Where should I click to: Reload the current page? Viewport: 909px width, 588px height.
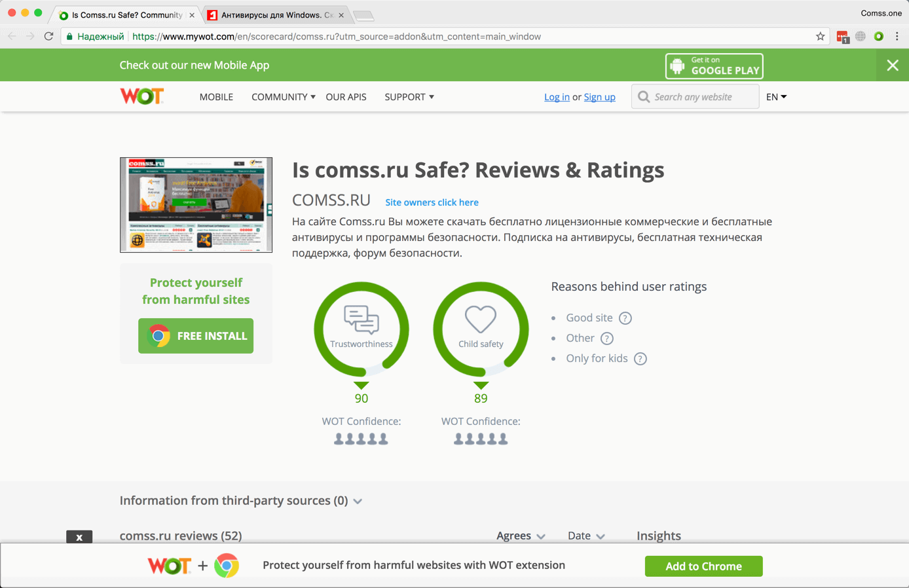(48, 37)
